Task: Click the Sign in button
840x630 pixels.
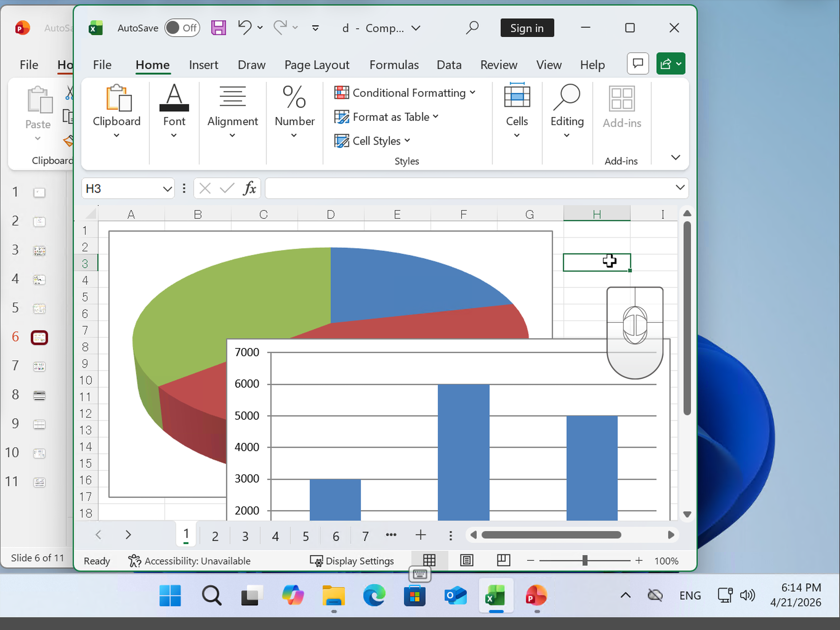Action: (x=527, y=28)
